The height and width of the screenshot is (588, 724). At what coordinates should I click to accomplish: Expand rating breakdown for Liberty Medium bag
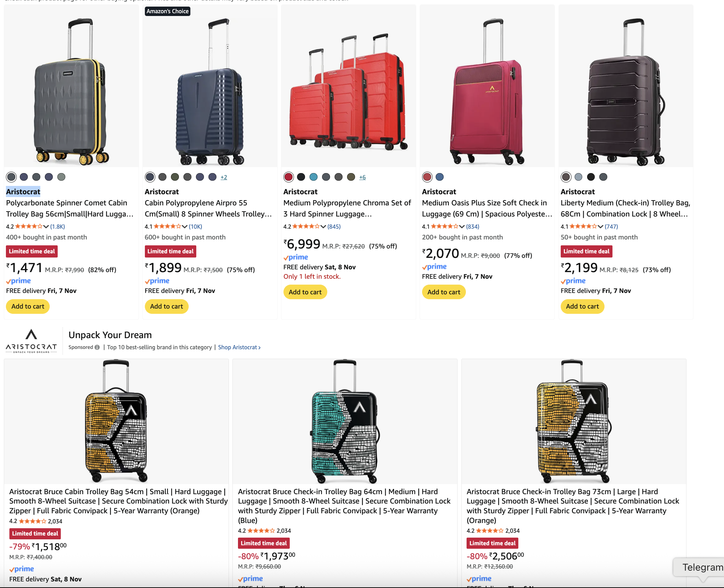tap(600, 227)
